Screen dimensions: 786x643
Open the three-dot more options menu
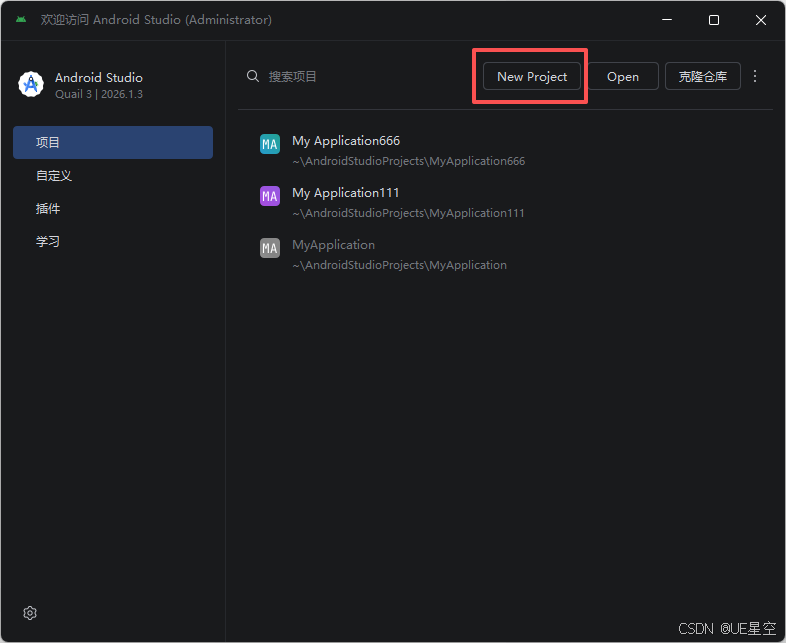[755, 76]
